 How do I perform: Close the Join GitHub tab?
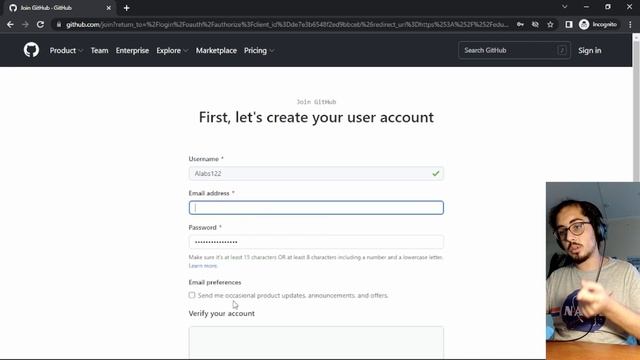[x=109, y=8]
